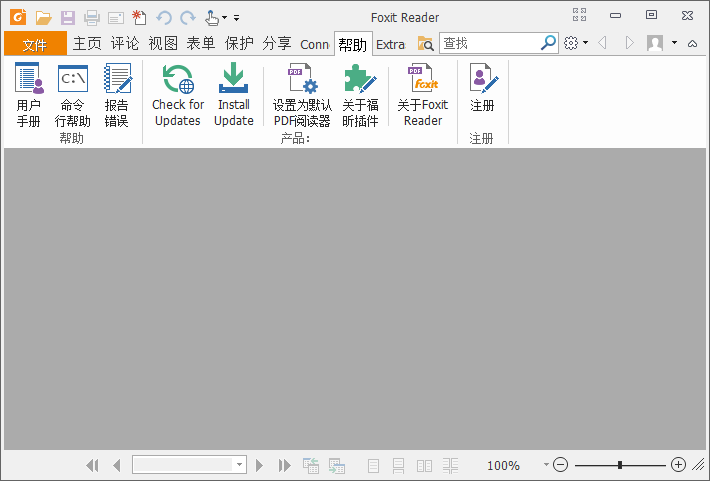710x481 pixels.
Task: Open 命令行帮助 command line help
Action: tap(72, 95)
